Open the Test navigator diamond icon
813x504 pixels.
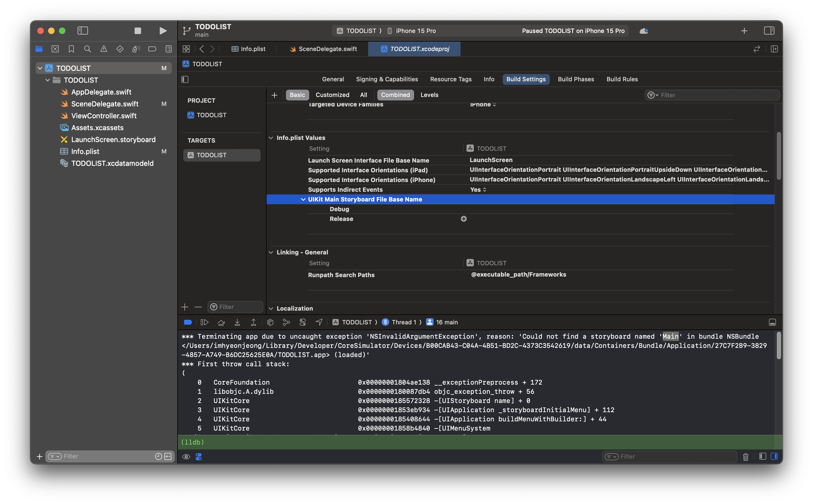(x=120, y=49)
